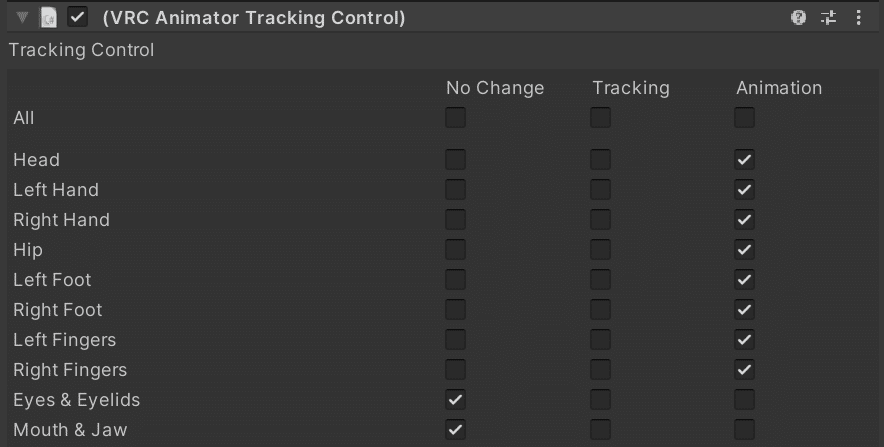The width and height of the screenshot is (884, 447).
Task: Click the VRC Animator Tracking Control title
Action: click(x=253, y=18)
